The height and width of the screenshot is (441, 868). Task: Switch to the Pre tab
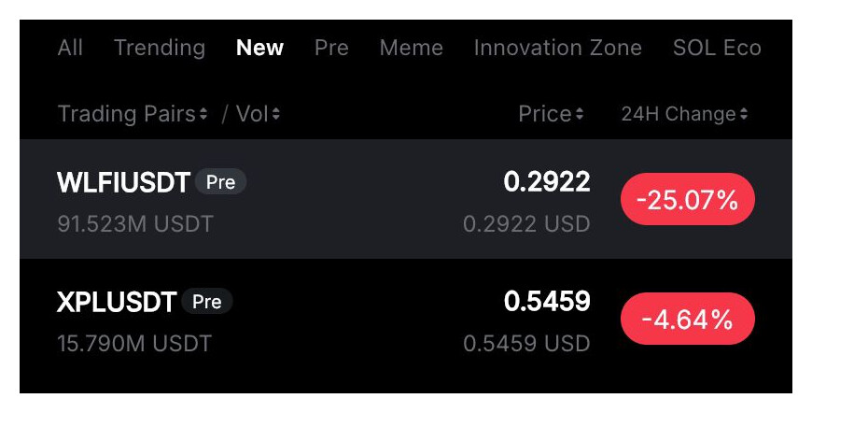(x=331, y=48)
